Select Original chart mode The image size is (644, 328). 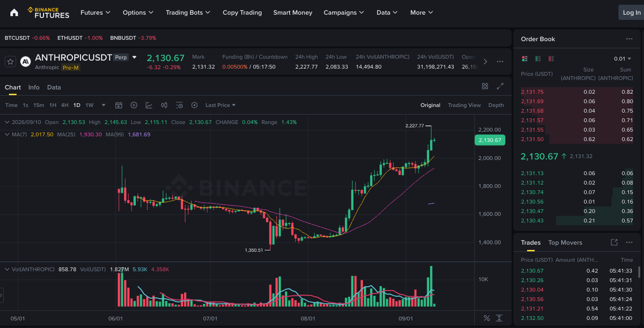(x=430, y=105)
